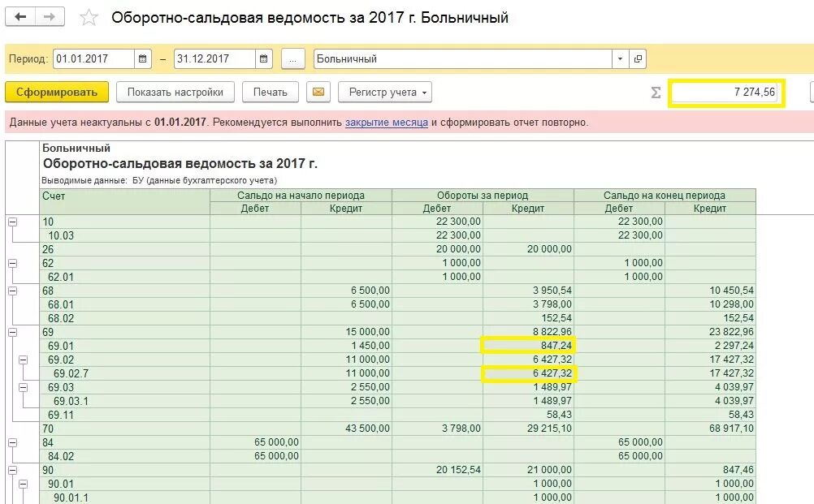Collapse account 69 group
Viewport: 814px width, 504px height.
point(12,333)
